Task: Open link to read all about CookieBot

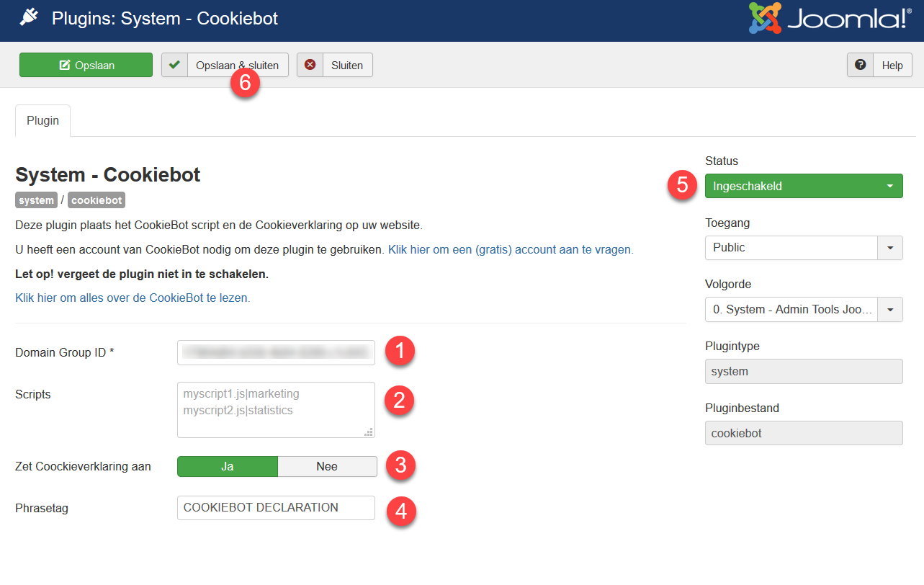Action: 133,298
